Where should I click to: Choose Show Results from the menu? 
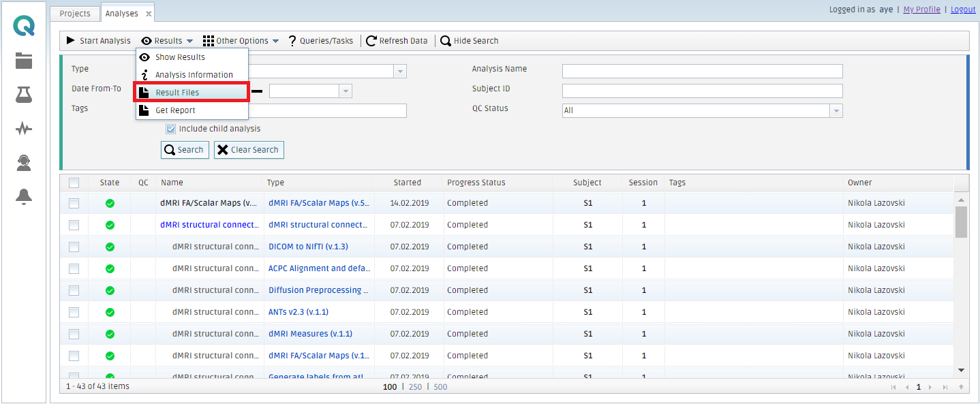tap(192, 57)
